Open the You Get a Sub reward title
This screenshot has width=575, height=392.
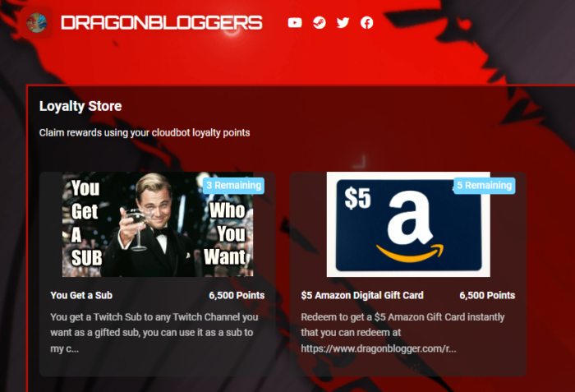81,295
